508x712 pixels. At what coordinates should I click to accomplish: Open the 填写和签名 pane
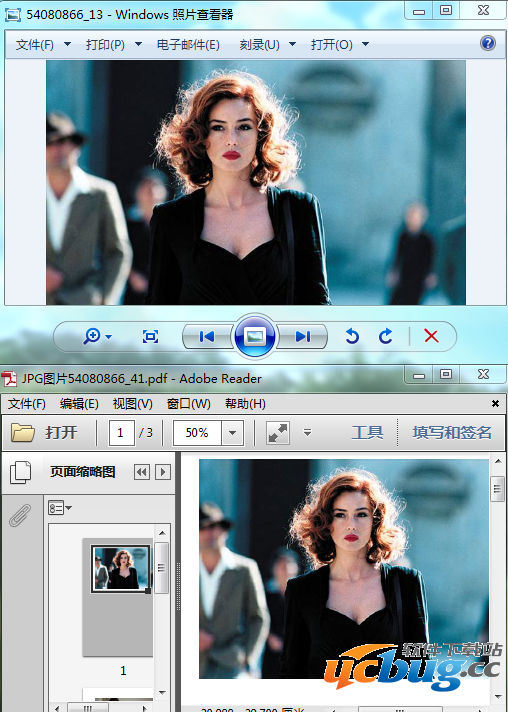point(452,432)
